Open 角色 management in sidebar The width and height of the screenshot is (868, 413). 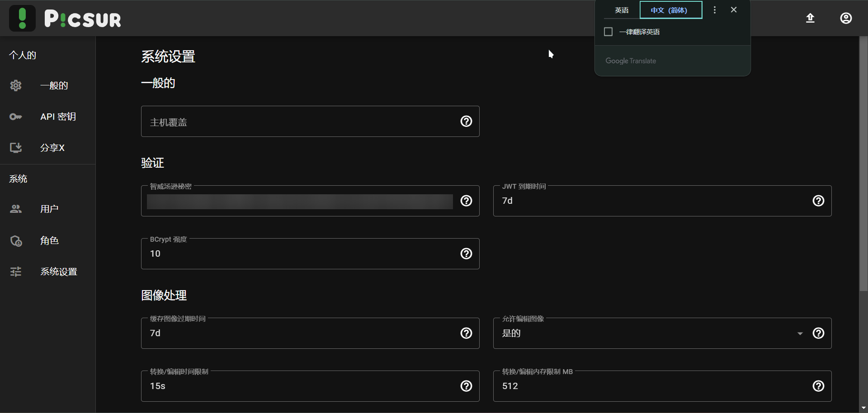tap(47, 241)
